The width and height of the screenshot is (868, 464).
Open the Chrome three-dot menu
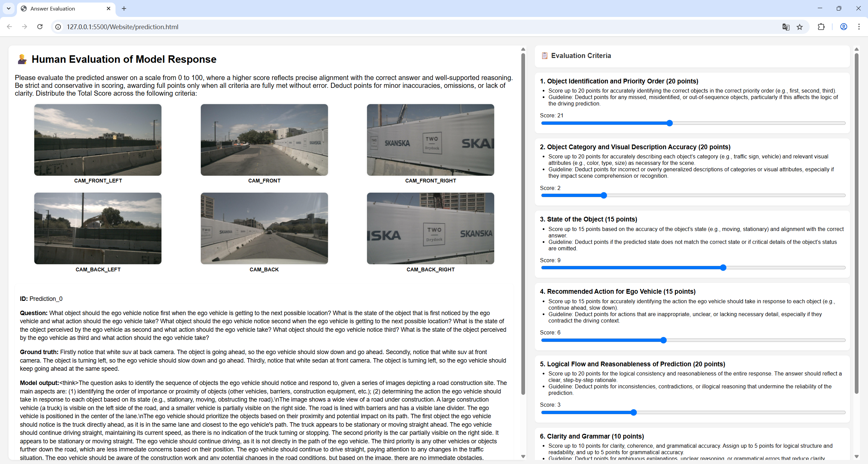click(x=859, y=27)
